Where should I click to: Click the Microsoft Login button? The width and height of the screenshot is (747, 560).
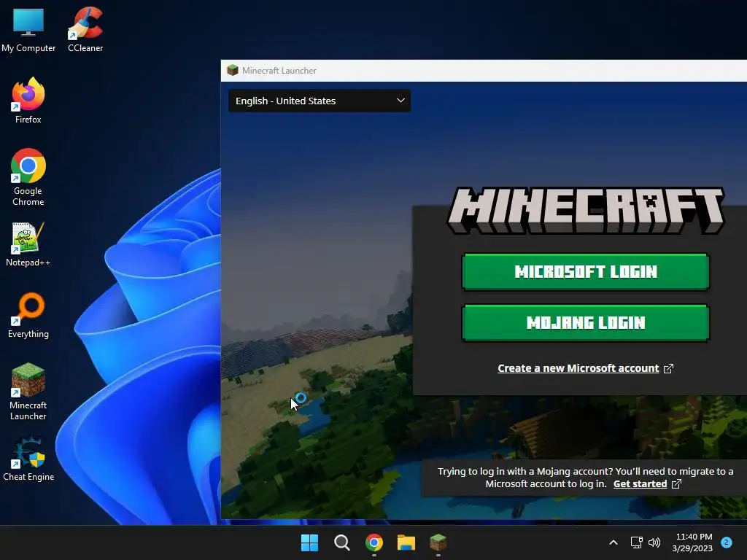[x=586, y=272]
